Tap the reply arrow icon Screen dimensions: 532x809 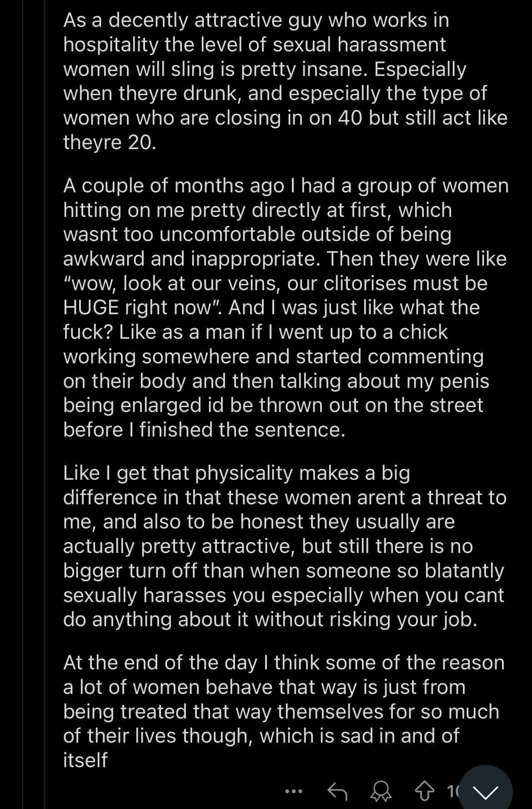tap(337, 792)
